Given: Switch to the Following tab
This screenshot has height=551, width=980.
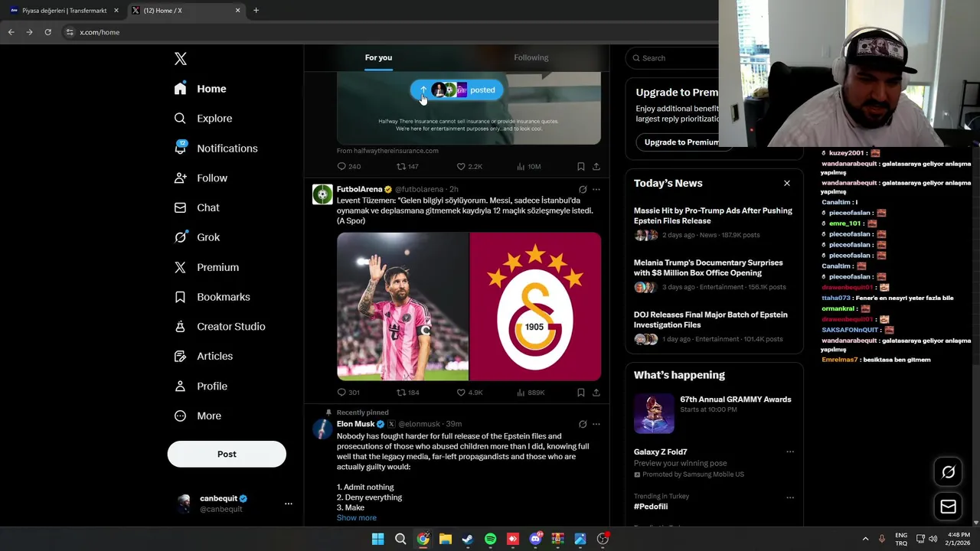Looking at the screenshot, I should point(531,57).
